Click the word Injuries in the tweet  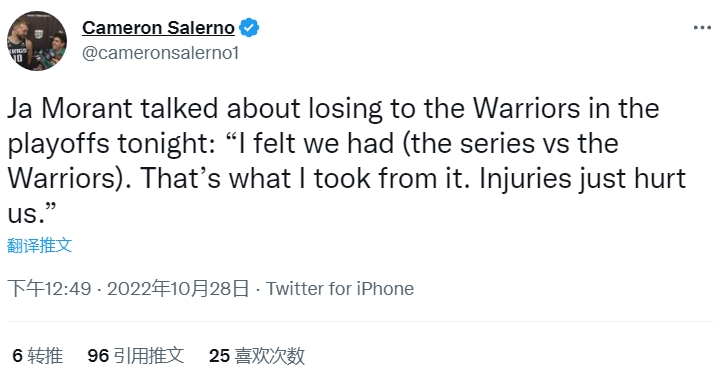(525, 179)
